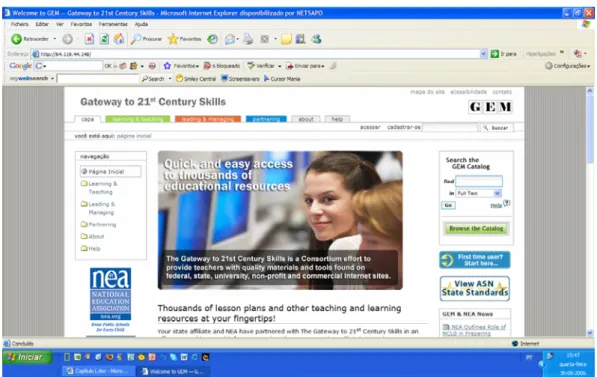Go to the browser home page icon
The image size is (597, 377).
click(119, 39)
